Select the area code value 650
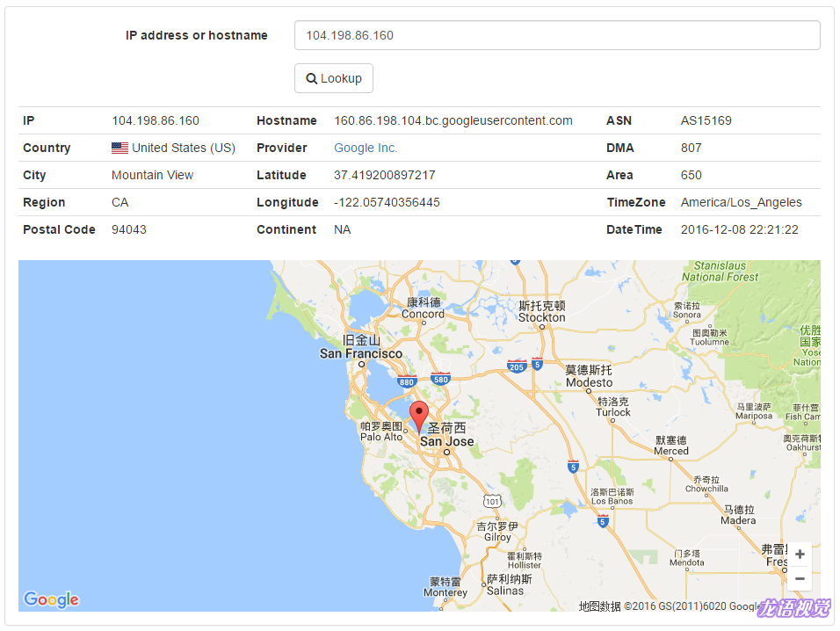This screenshot has width=840, height=631. [692, 175]
